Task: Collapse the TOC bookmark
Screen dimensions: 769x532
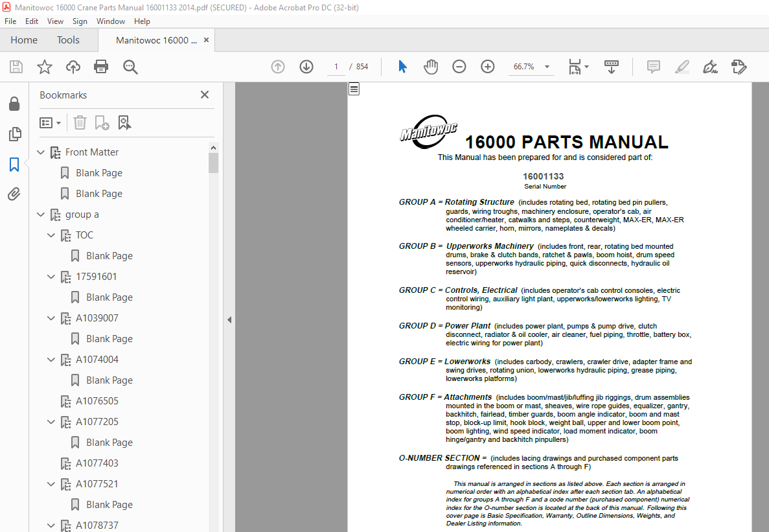Action: [51, 235]
